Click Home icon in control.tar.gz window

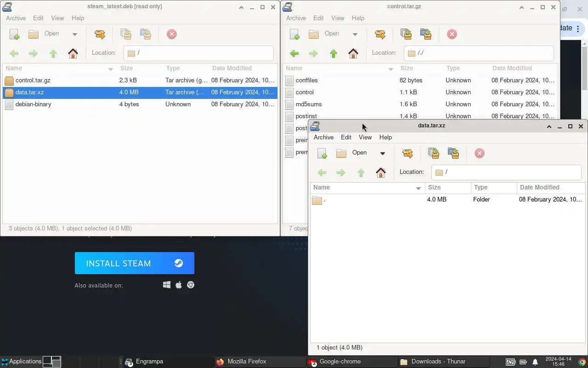click(x=353, y=53)
